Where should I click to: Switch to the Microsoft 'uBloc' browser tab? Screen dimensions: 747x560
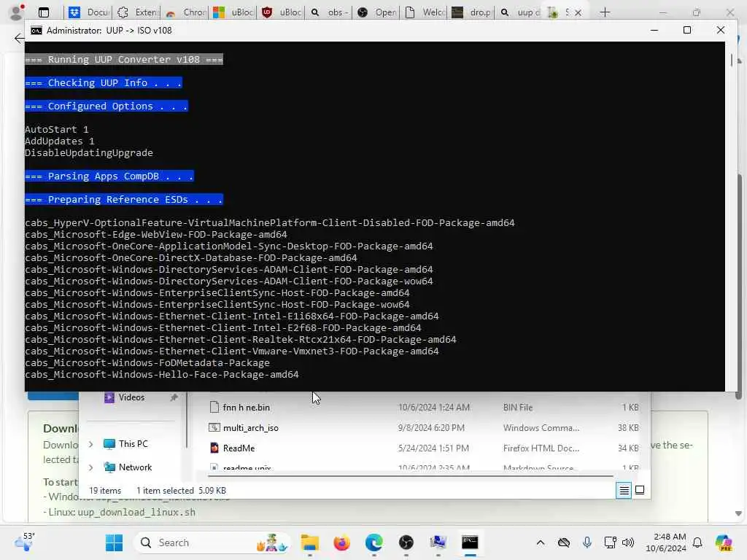point(233,12)
